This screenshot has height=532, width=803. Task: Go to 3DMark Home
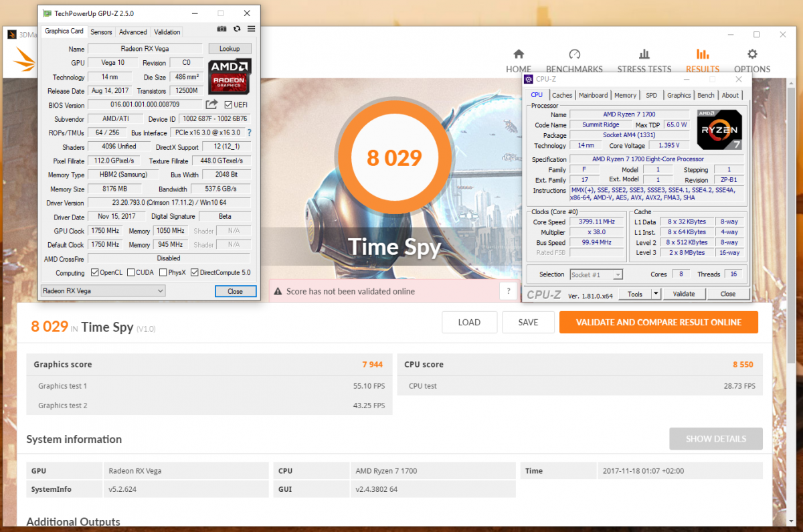(x=519, y=60)
